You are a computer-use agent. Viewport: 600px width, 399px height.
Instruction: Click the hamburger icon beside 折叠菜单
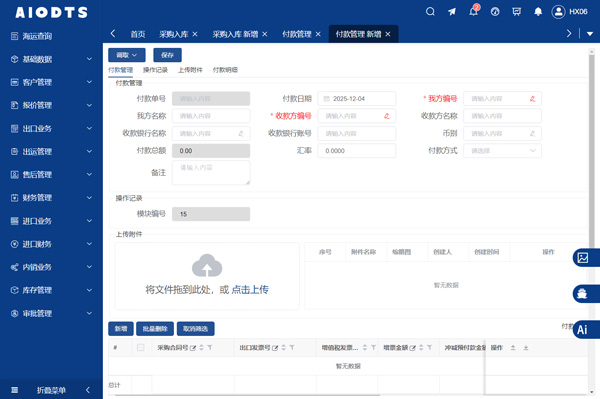click(x=15, y=390)
